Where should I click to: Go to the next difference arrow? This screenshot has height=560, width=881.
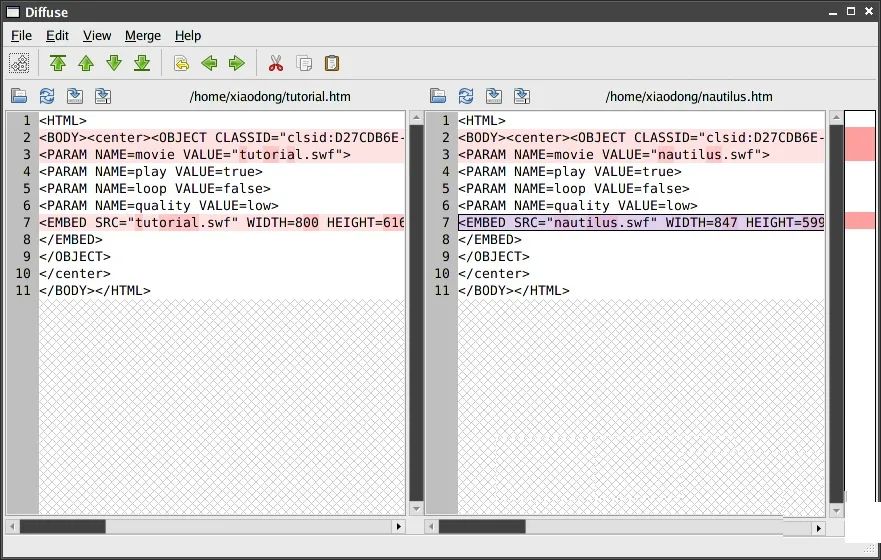tap(114, 63)
